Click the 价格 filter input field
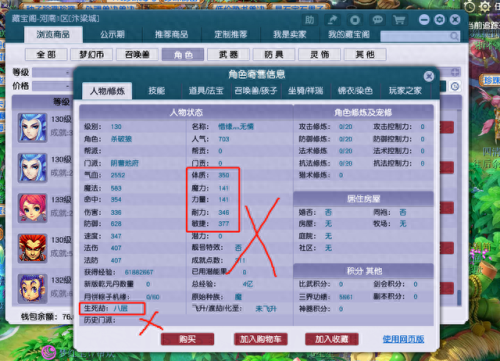This screenshot has height=361, width=500. pyautogui.click(x=52, y=86)
